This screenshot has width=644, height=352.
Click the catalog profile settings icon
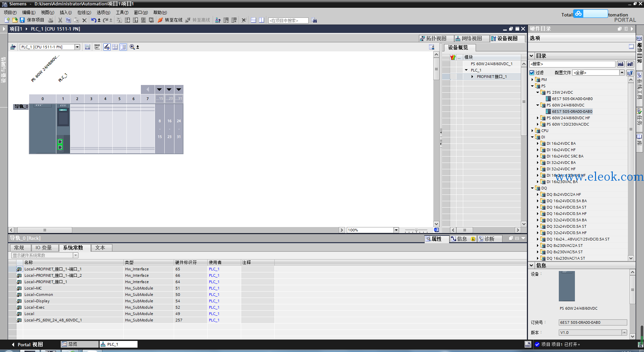[x=630, y=73]
